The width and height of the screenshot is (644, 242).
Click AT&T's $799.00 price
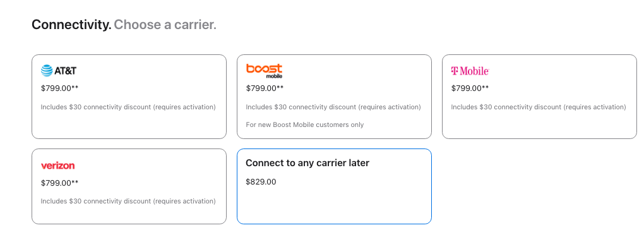click(59, 88)
